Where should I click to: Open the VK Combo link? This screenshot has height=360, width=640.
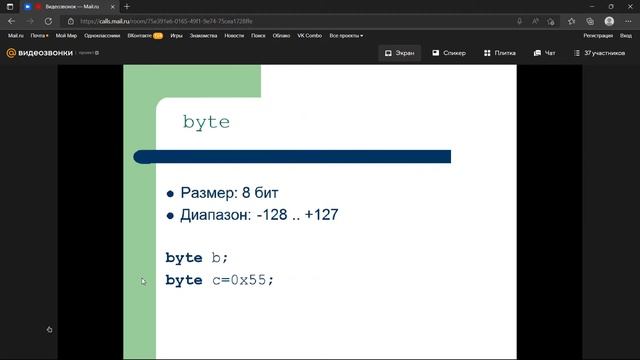[309, 36]
